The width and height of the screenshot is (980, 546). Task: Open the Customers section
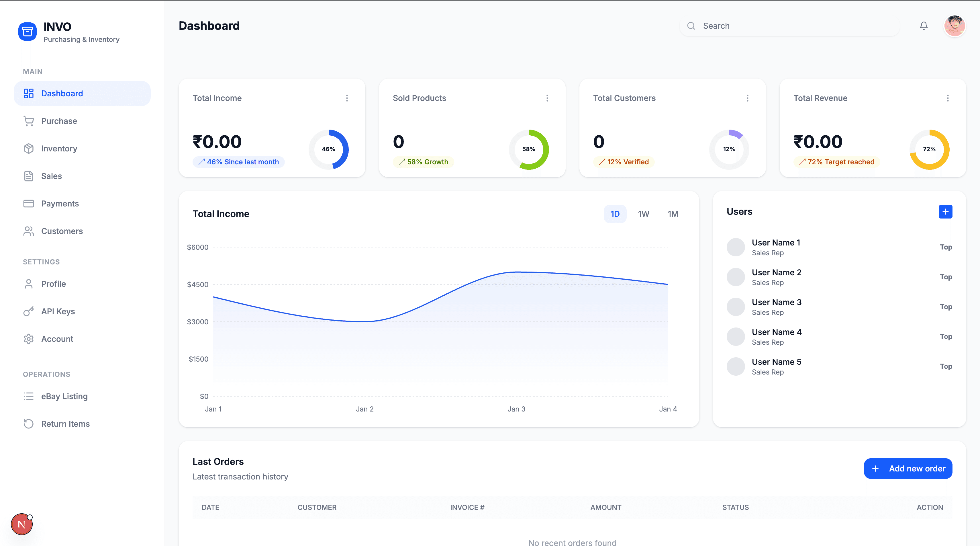82,231
